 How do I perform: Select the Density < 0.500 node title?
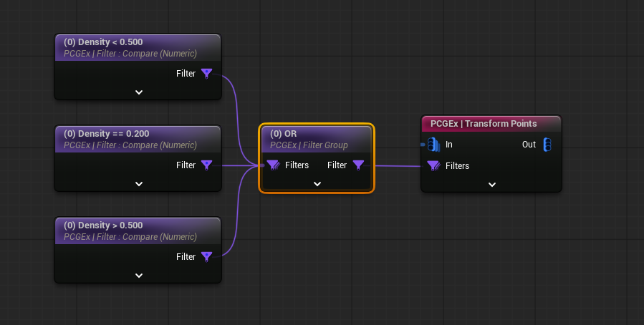103,42
